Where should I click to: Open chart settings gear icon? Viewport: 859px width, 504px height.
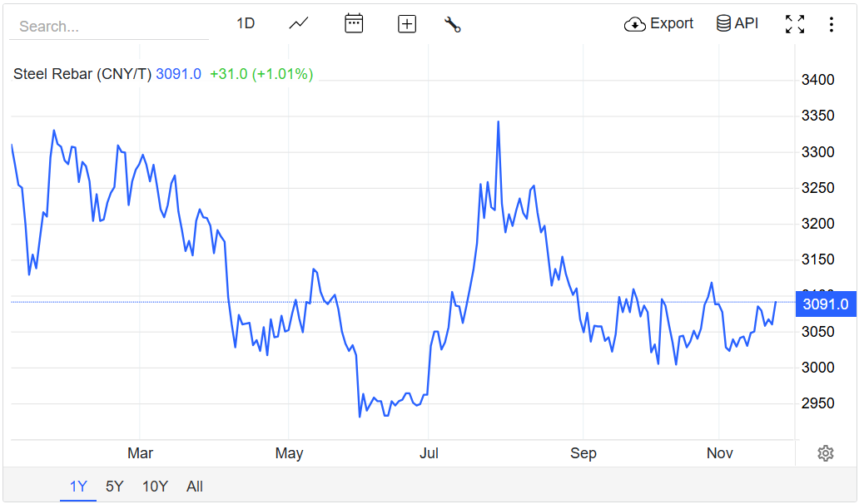click(x=826, y=453)
